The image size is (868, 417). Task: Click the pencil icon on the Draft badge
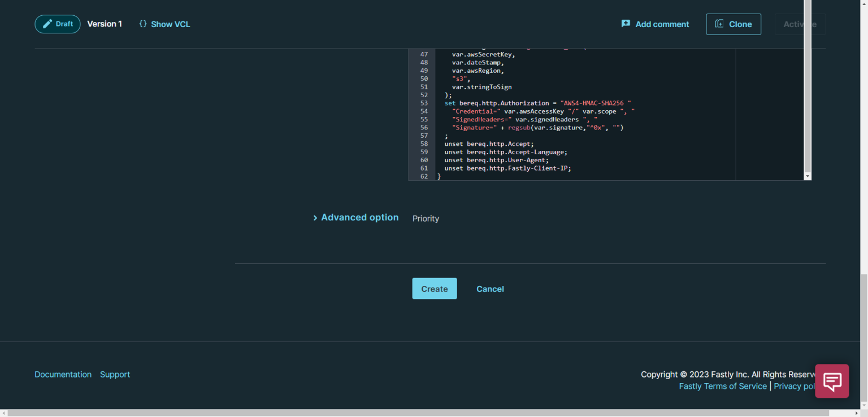[x=47, y=24]
